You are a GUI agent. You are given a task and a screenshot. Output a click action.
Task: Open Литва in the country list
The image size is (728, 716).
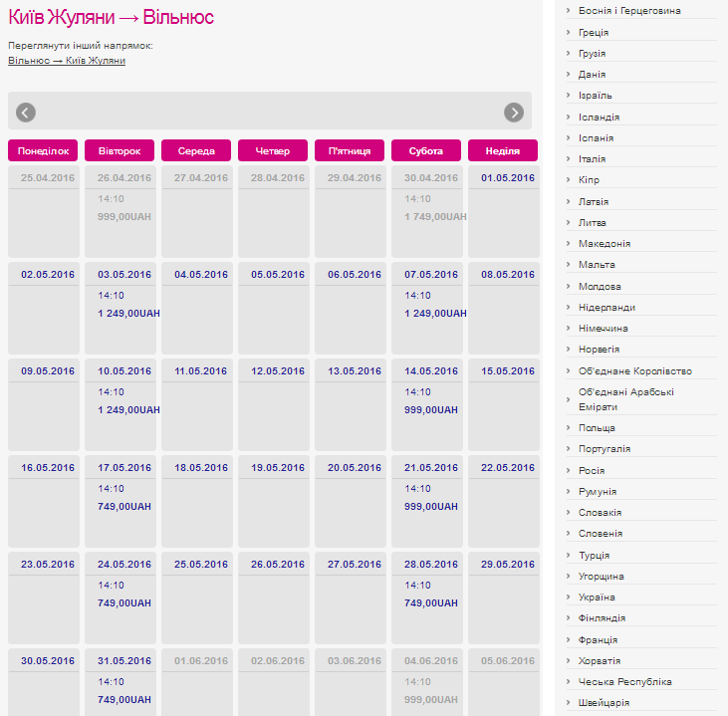[593, 223]
